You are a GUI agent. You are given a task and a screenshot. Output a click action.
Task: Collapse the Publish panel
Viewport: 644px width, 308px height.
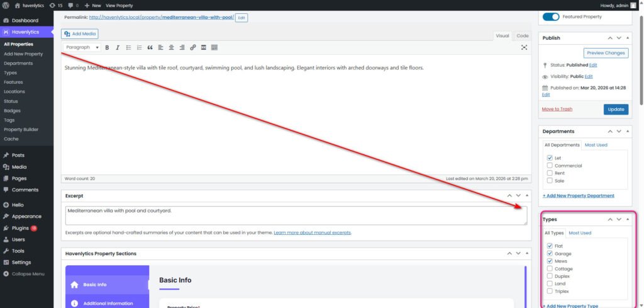[628, 38]
